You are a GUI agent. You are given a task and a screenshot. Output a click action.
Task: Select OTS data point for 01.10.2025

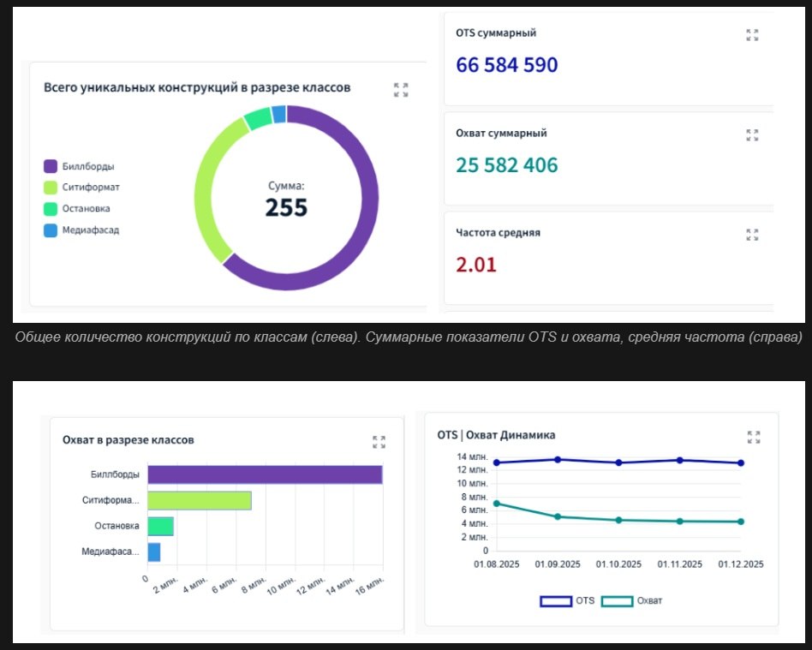[x=618, y=462]
